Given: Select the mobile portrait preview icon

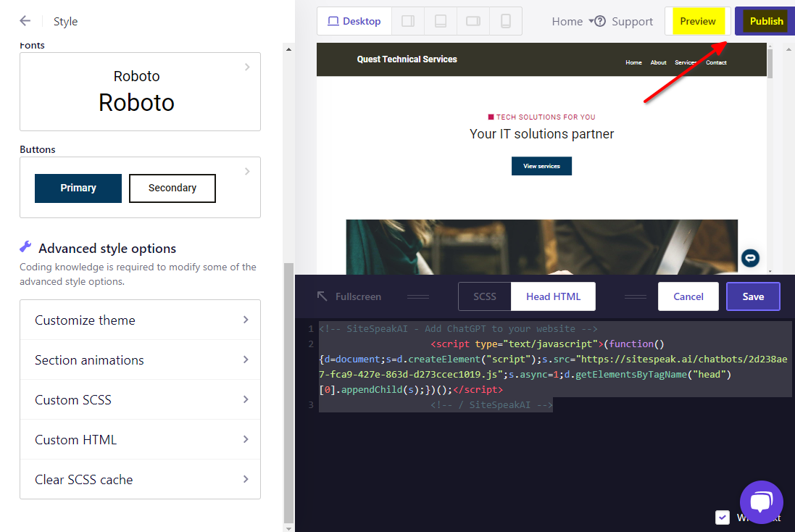Looking at the screenshot, I should pos(506,21).
